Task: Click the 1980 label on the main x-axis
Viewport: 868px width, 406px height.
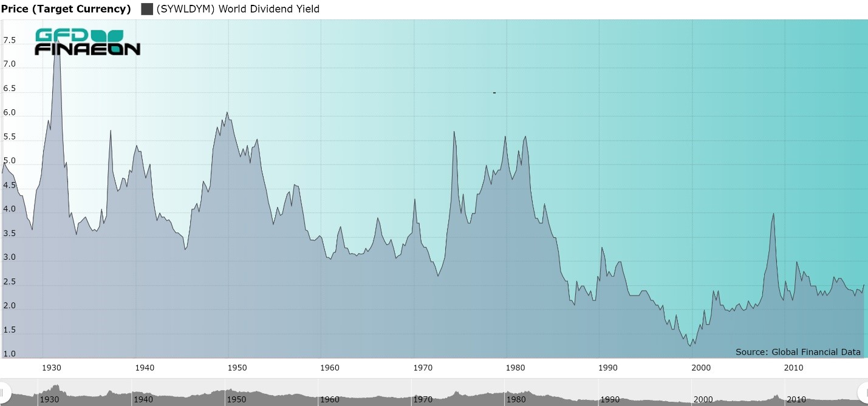Action: pyautogui.click(x=515, y=368)
